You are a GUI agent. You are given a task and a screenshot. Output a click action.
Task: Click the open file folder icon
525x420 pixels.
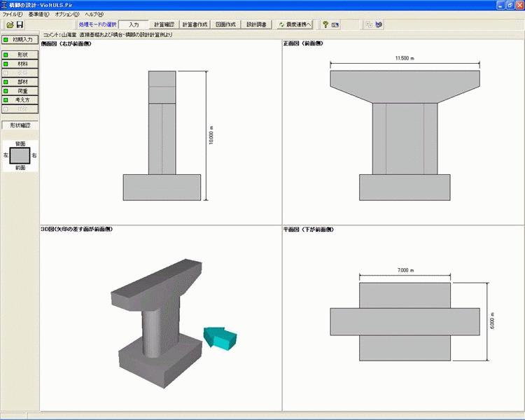[10, 24]
